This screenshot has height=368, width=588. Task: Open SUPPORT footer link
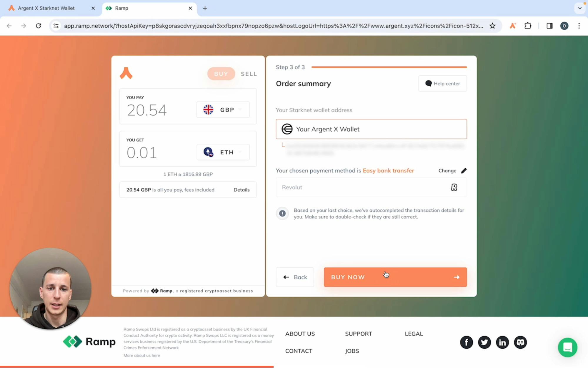click(x=358, y=334)
